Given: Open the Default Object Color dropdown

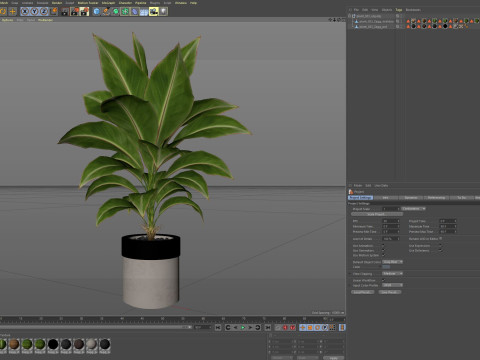Looking at the screenshot, I should pos(392,262).
